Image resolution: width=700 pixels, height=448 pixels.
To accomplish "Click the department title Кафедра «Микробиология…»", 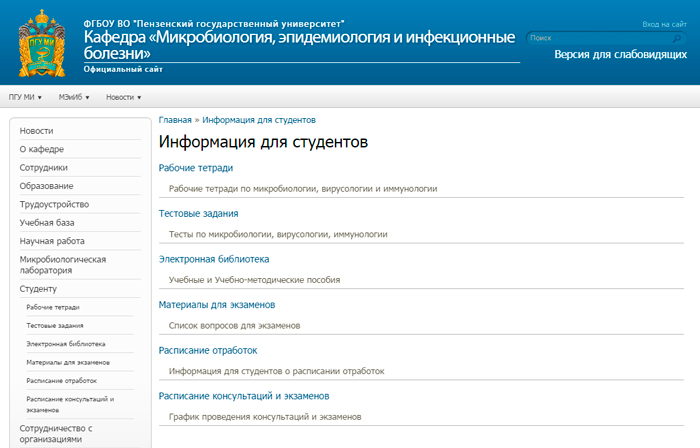I will click(x=299, y=45).
